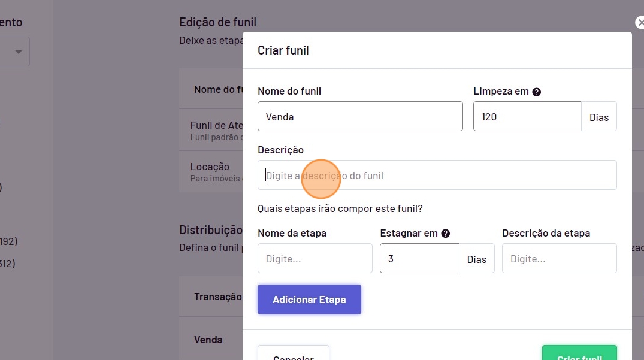Close the Criar funil modal
This screenshot has height=360, width=644.
click(x=640, y=23)
